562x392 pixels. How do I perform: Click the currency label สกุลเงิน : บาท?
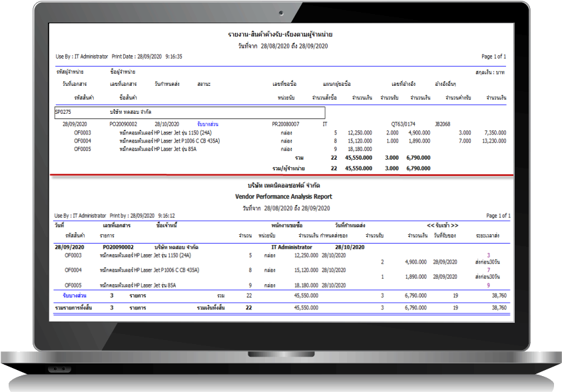[489, 73]
